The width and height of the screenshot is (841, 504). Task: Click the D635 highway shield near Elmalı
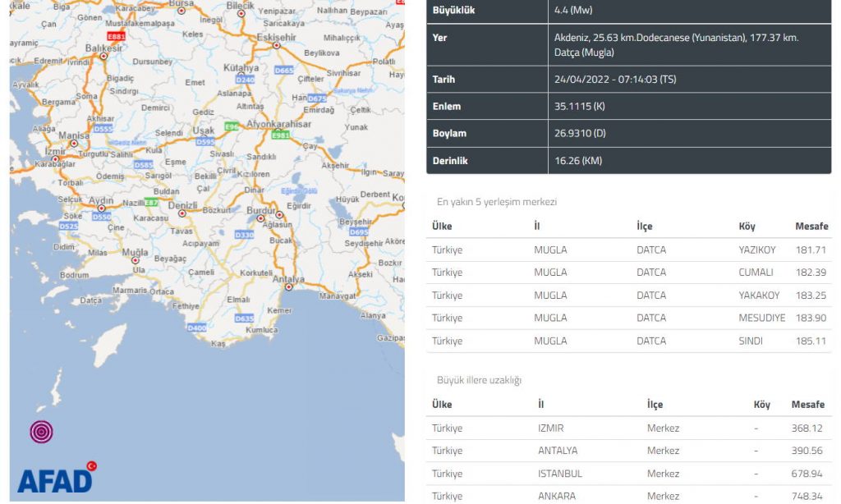tap(244, 318)
